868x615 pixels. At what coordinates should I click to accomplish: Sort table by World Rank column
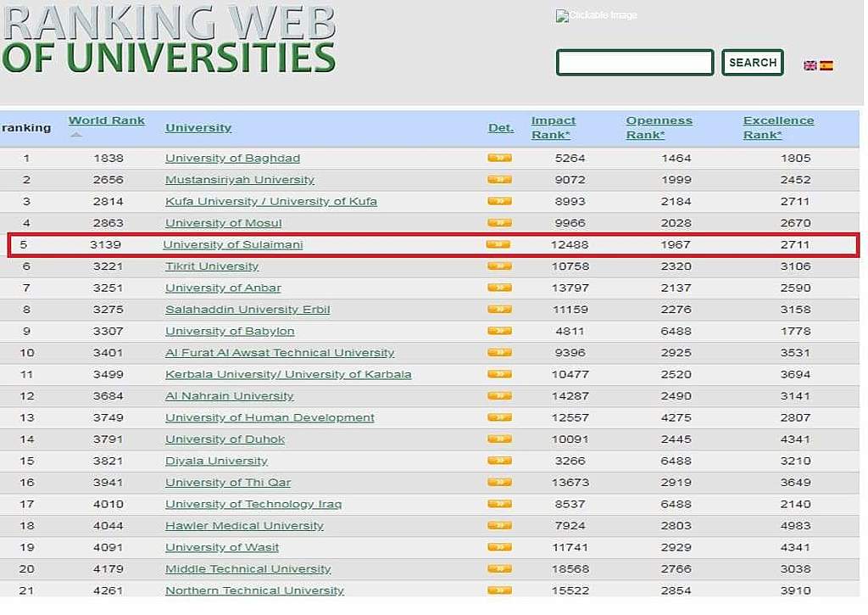pos(106,120)
